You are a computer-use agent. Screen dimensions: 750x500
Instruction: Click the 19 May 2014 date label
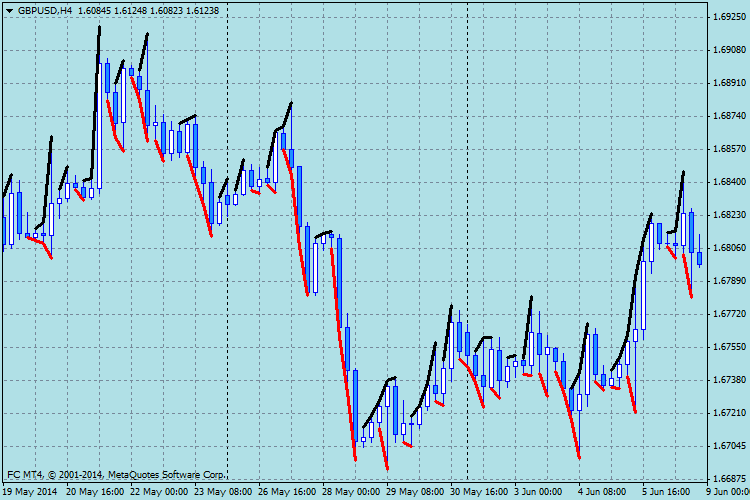pyautogui.click(x=30, y=492)
